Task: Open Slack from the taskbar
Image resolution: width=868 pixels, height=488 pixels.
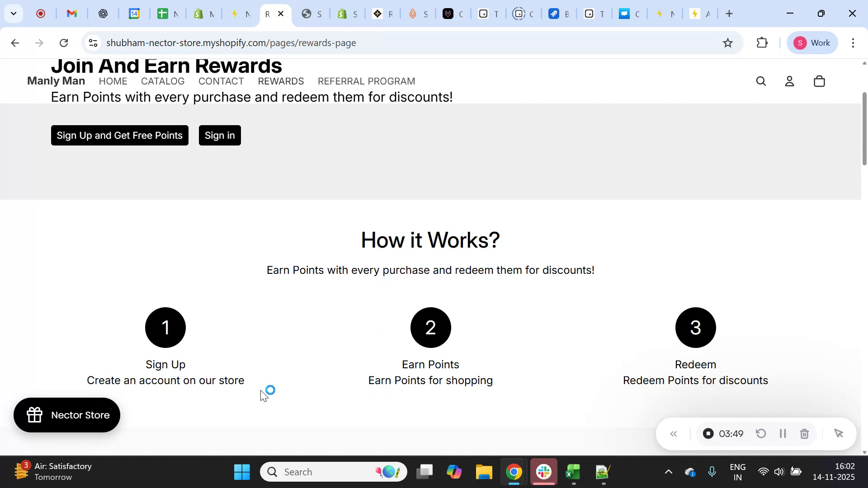Action: (x=543, y=471)
